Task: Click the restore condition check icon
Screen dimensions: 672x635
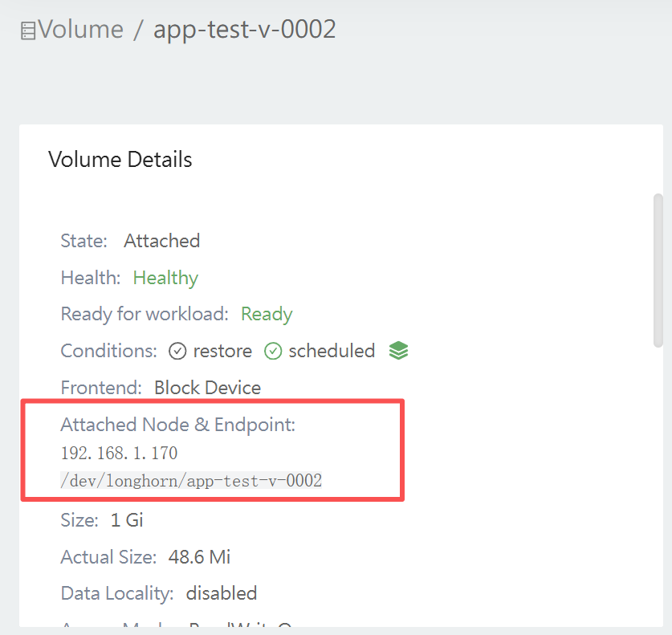Action: [x=177, y=351]
